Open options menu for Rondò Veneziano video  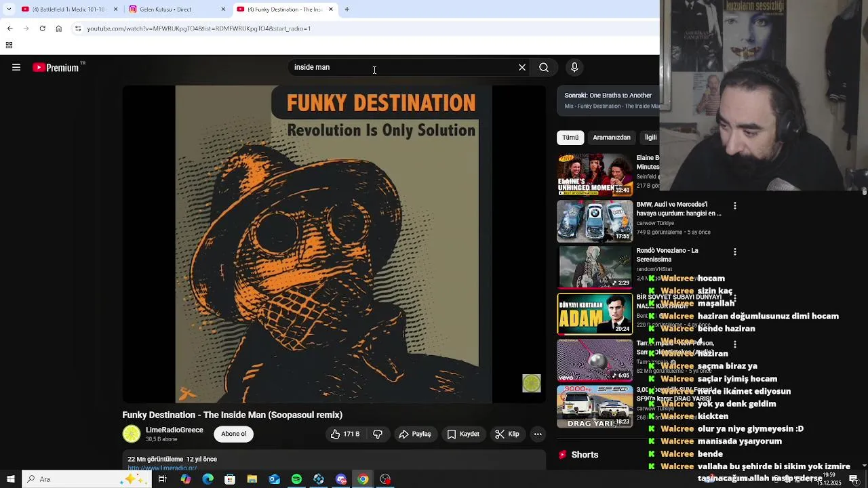(734, 251)
